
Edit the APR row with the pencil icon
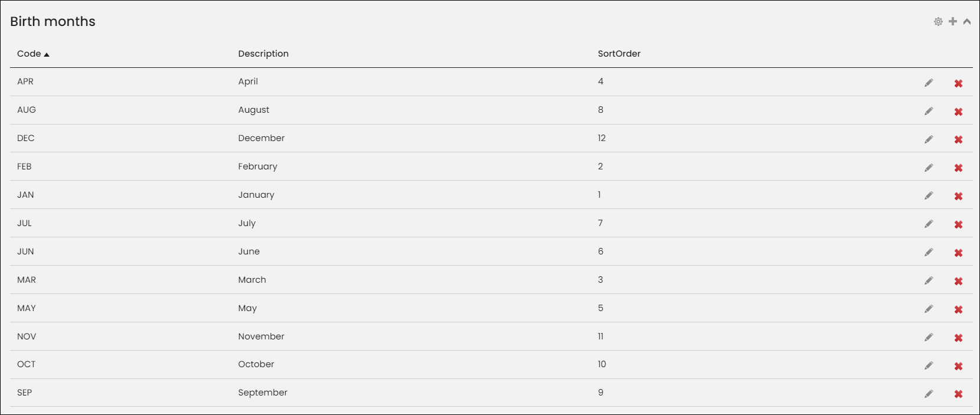tap(929, 83)
